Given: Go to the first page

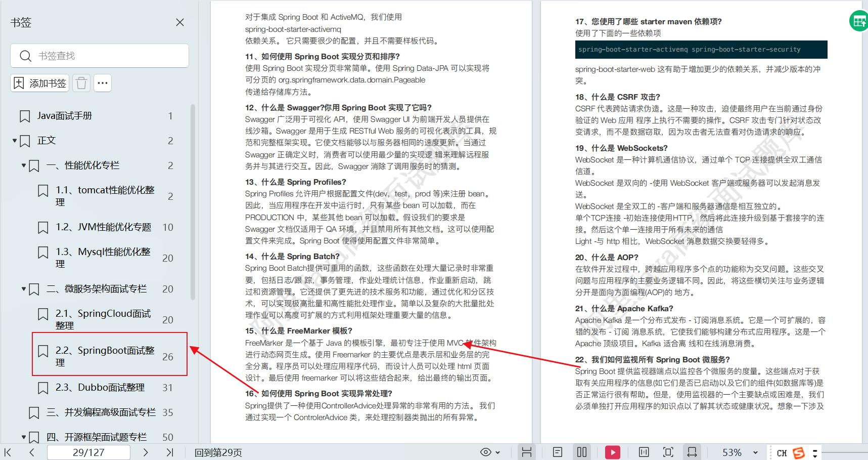Looking at the screenshot, I should pos(8,452).
